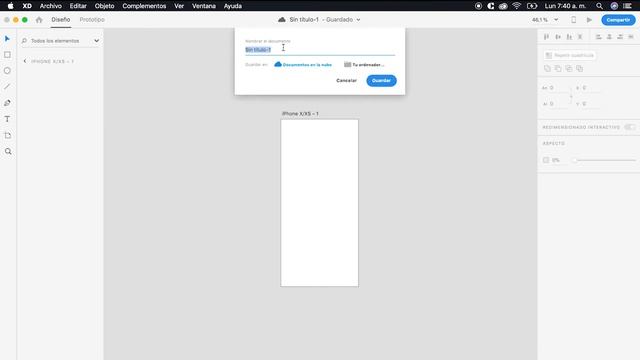Screen dimensions: 640x360
Task: Click the Cancelar button
Action: [347, 80]
